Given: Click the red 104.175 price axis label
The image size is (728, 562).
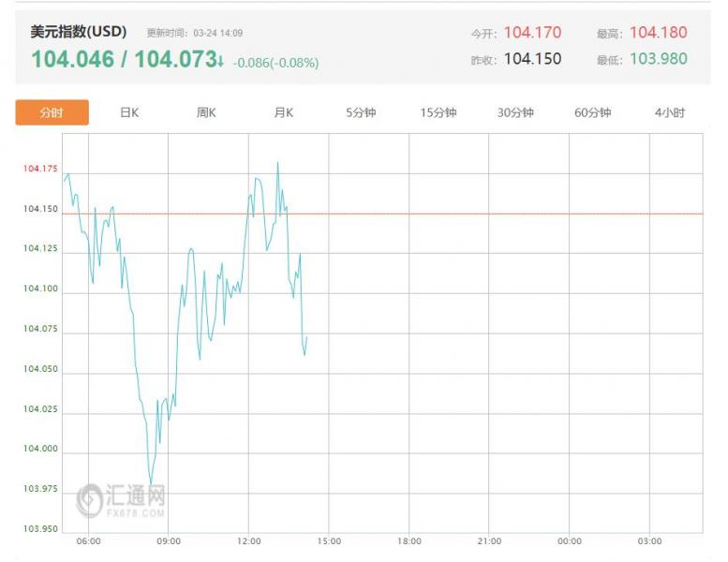Looking at the screenshot, I should point(39,169).
